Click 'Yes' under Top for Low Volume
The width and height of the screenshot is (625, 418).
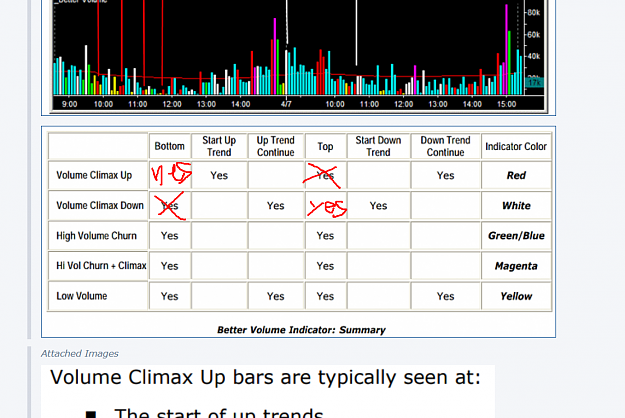325,296
